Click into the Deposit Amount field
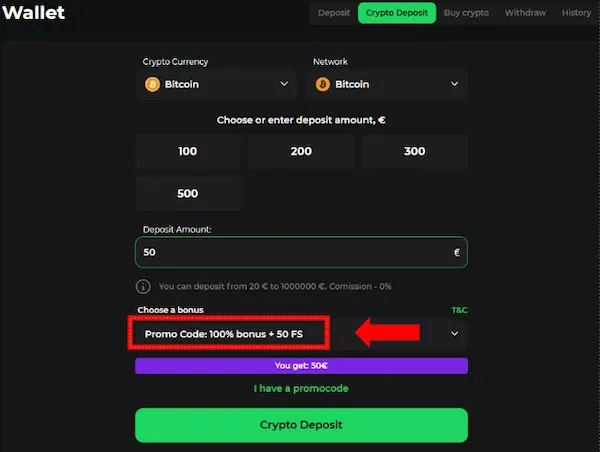Screen dimensions: 600x452 pos(290,253)
